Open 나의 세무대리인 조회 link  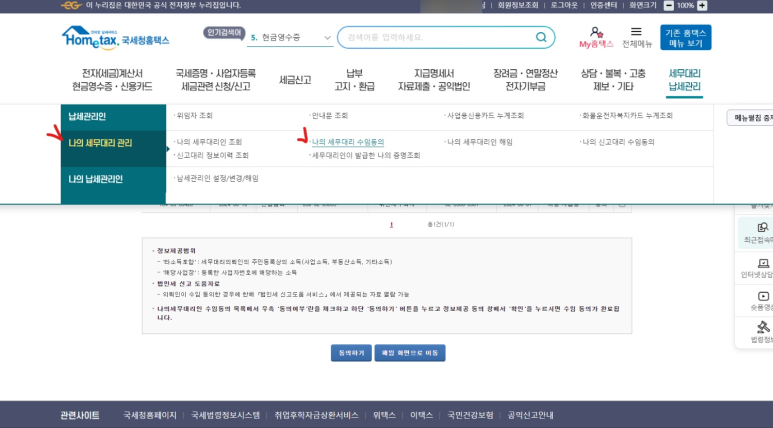coord(209,142)
